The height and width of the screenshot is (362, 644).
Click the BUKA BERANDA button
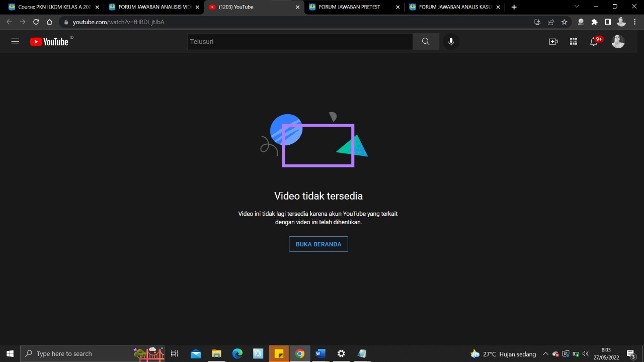(x=318, y=244)
